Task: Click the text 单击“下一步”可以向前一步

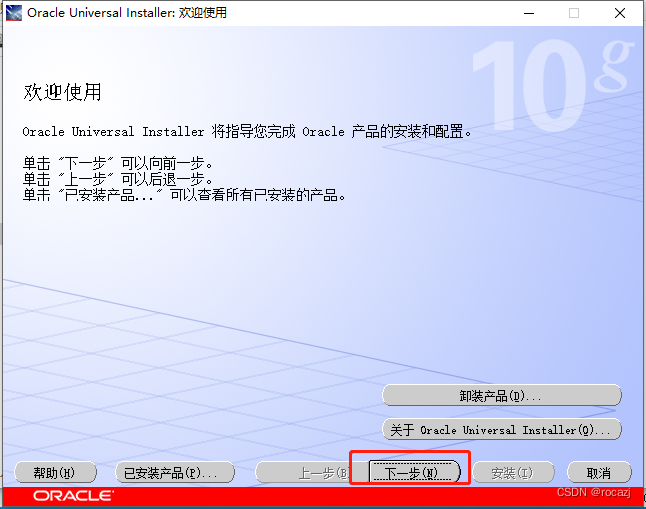Action: [118, 164]
